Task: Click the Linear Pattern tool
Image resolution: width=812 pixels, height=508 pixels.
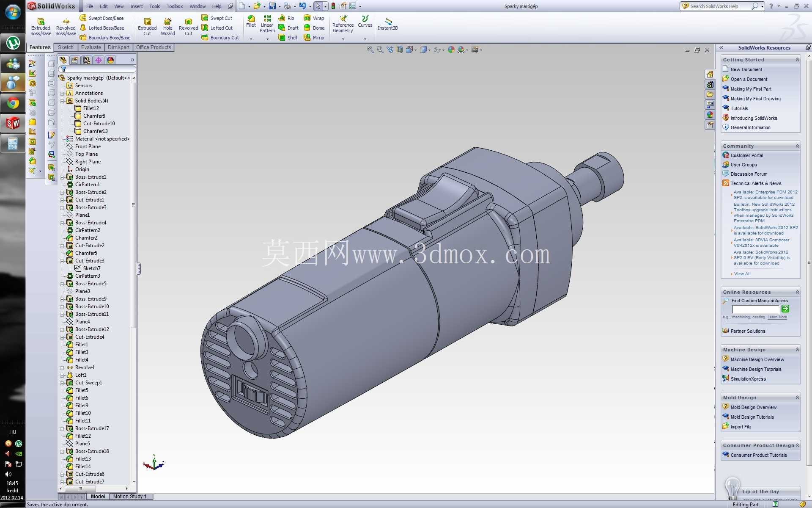Action: (267, 24)
